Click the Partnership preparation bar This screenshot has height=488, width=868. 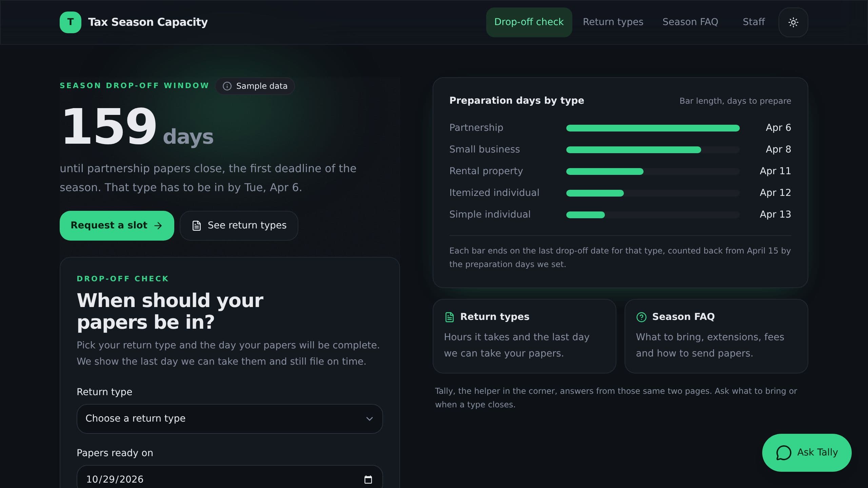(x=653, y=128)
